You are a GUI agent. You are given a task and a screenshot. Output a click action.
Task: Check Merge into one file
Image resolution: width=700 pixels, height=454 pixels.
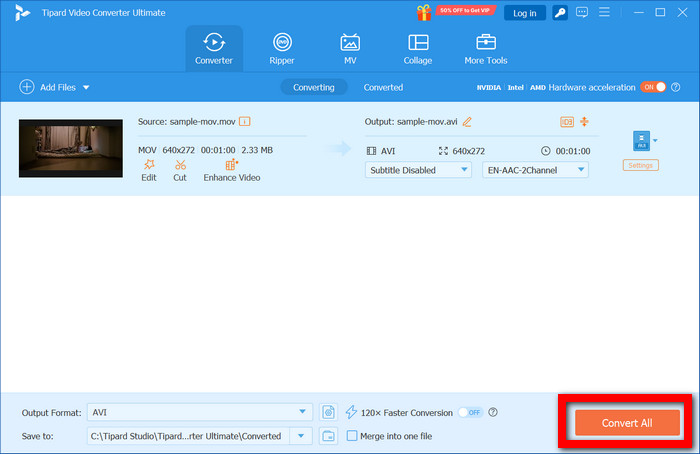[x=352, y=436]
